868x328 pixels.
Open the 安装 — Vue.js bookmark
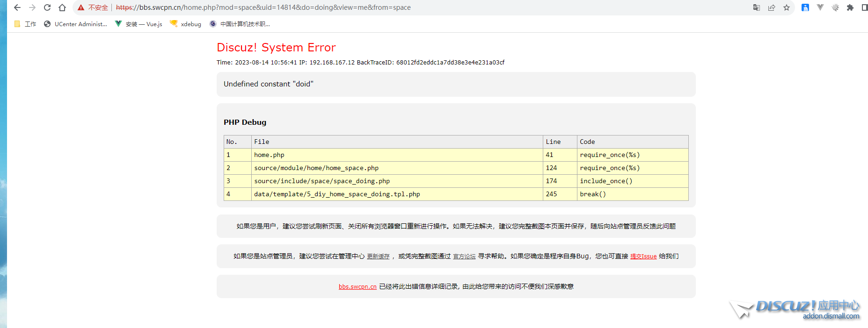click(139, 24)
